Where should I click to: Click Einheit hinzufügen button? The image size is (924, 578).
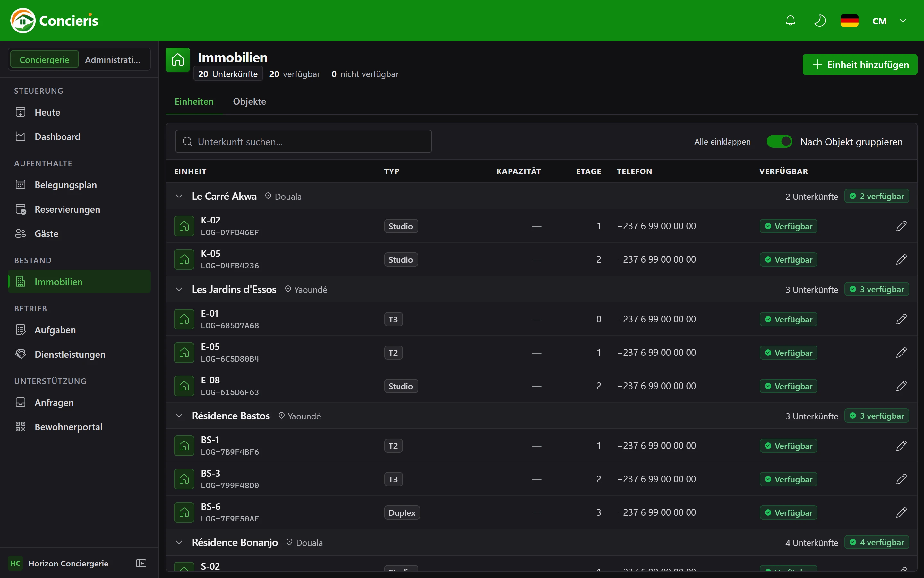(860, 65)
